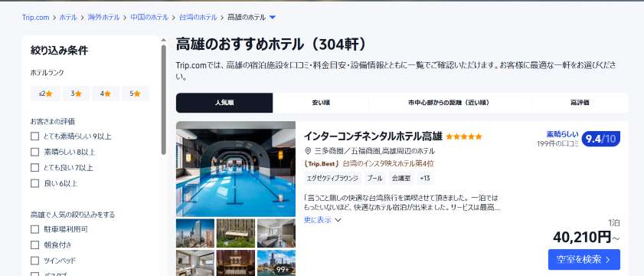The width and height of the screenshot is (644, 276).
Task: Select the 高評価 sort tab
Action: click(580, 103)
